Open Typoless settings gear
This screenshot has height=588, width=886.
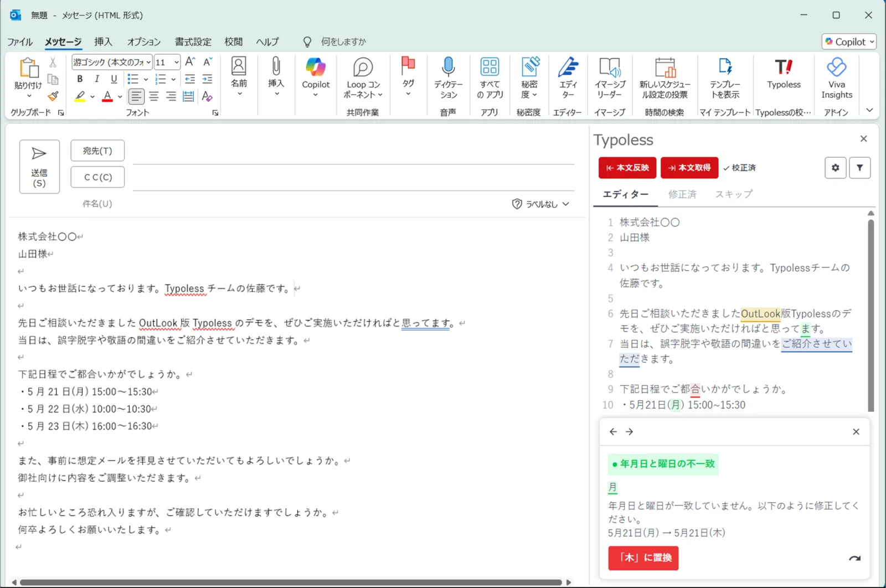835,168
